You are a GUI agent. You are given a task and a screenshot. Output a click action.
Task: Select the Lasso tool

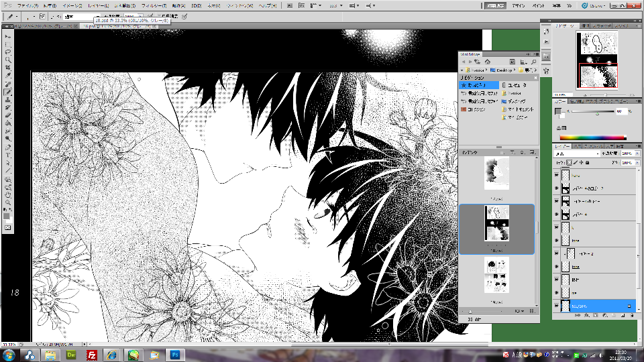pyautogui.click(x=8, y=52)
